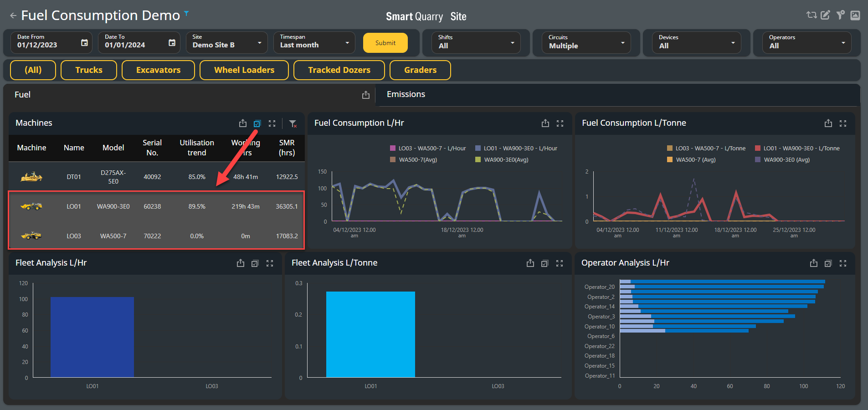Viewport: 868px width, 410px height.
Task: Click the LO03 WA500-7 L/Hour legend swatch
Action: pos(393,148)
